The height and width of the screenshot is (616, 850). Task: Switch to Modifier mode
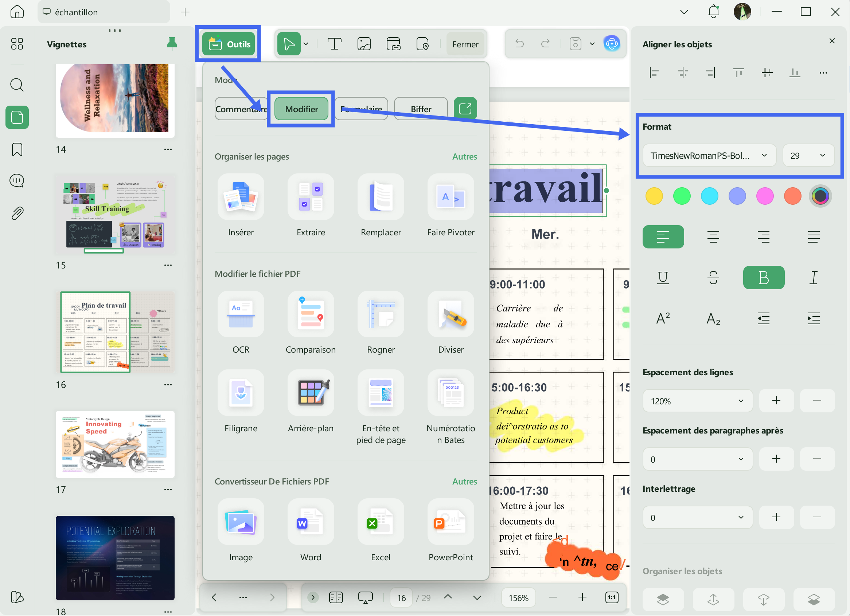(301, 109)
